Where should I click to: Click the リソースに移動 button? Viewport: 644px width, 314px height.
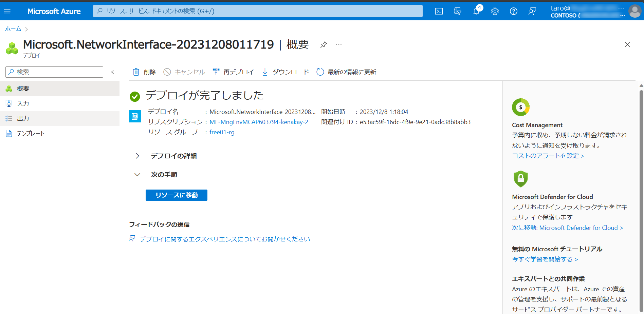pyautogui.click(x=177, y=195)
